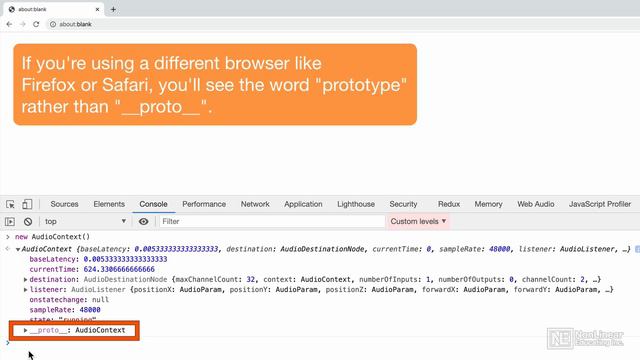640x360 pixels.
Task: Open the Custom levels dropdown
Action: [x=418, y=222]
